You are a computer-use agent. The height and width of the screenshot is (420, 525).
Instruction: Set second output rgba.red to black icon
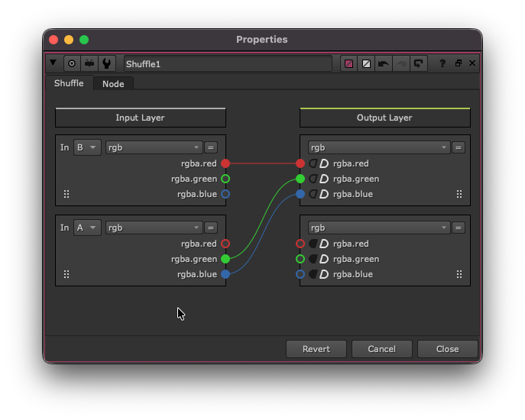point(313,244)
